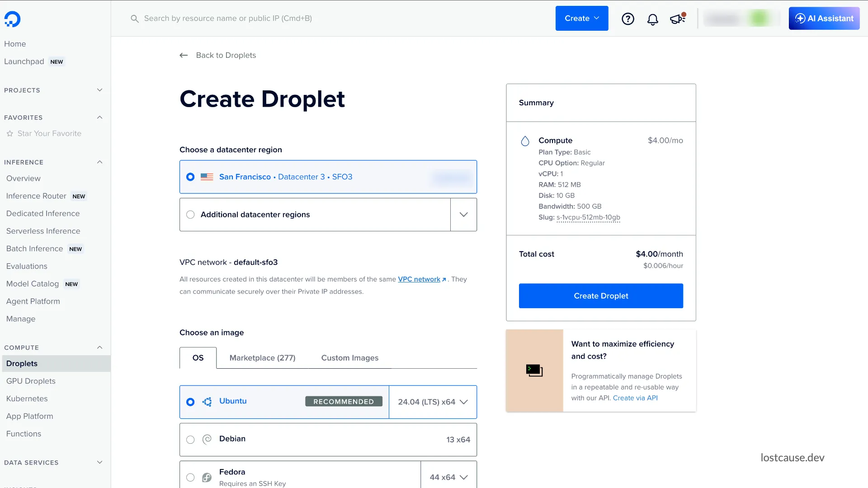Click the Fedora logo icon

tap(207, 477)
